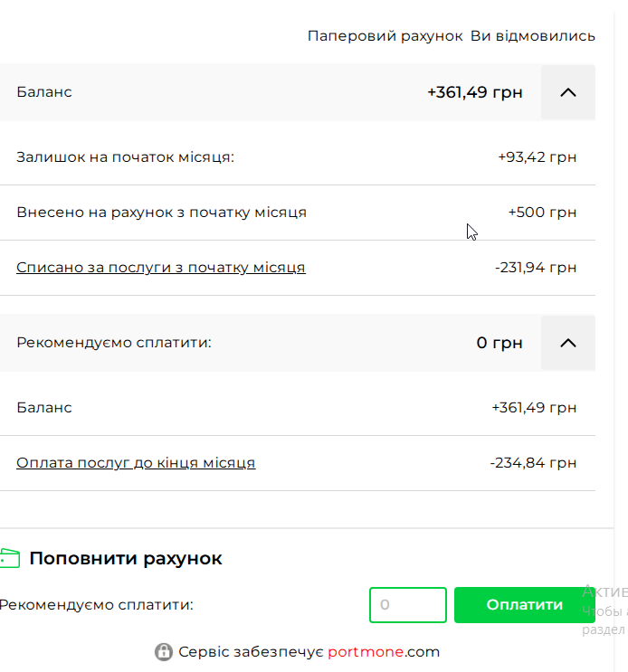Focus the payment amount input field
This screenshot has width=628, height=672.
click(x=408, y=605)
